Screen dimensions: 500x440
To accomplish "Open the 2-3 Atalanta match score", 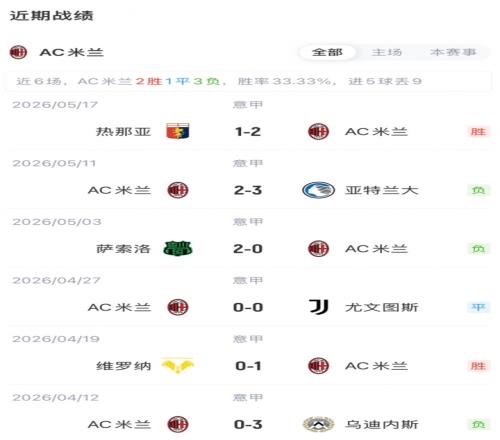I will tap(248, 190).
